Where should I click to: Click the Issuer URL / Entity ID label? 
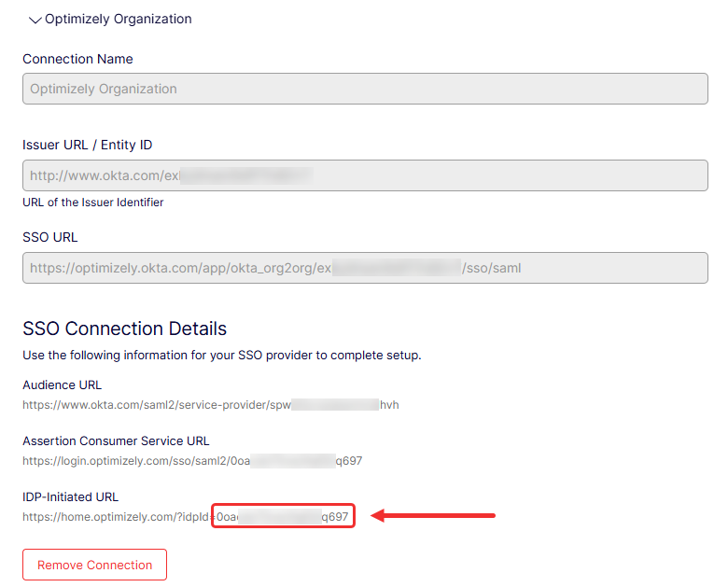click(87, 145)
